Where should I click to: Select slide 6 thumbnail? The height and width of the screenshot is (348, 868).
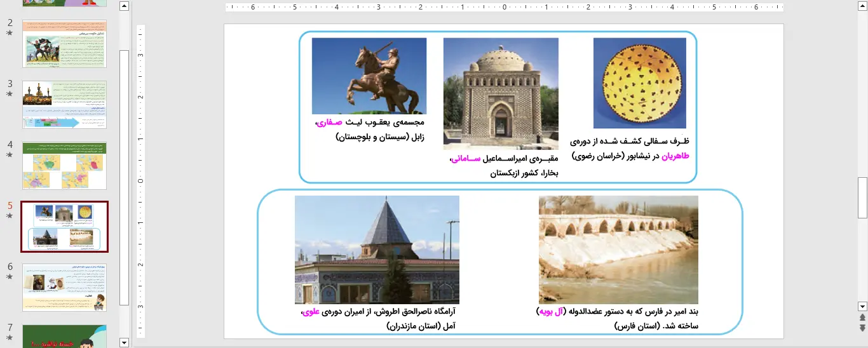[64, 288]
